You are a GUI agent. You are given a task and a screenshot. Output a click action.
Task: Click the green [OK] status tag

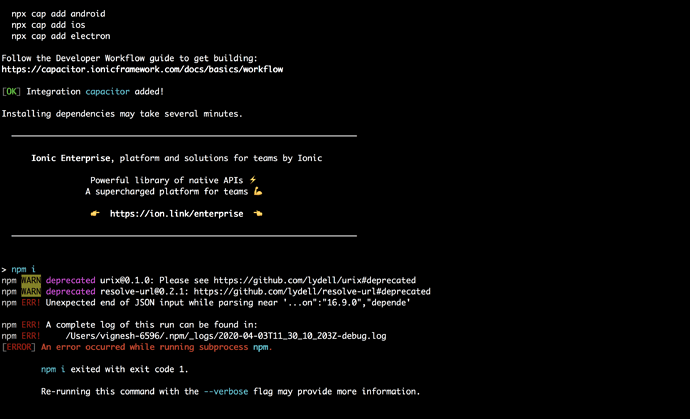tap(11, 92)
